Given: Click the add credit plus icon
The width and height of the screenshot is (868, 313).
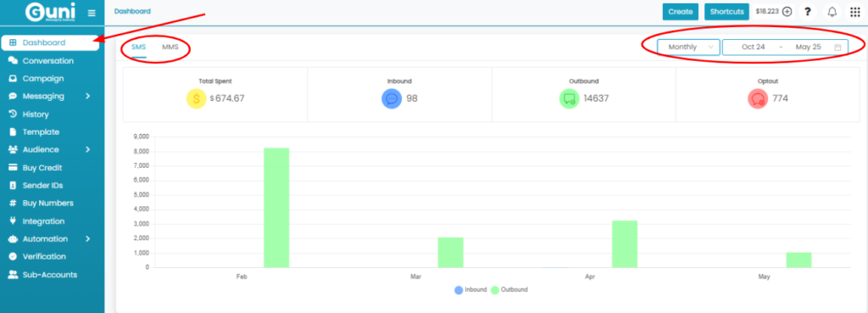Looking at the screenshot, I should [787, 12].
